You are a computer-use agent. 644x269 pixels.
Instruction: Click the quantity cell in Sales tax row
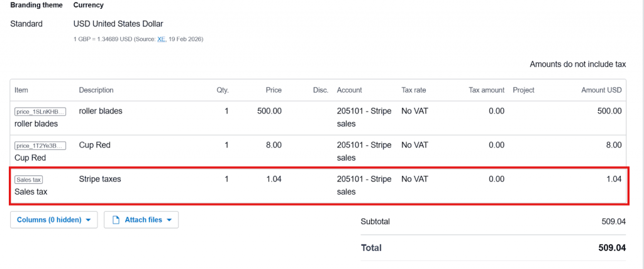pos(226,179)
